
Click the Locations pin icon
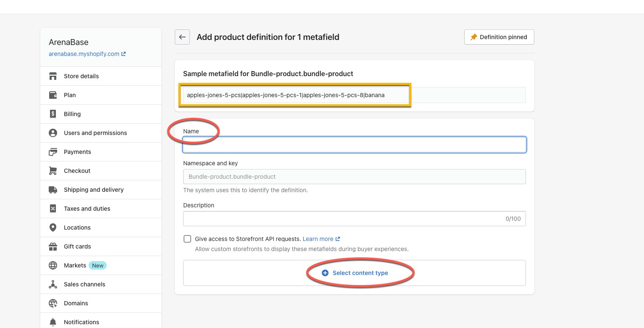(53, 227)
